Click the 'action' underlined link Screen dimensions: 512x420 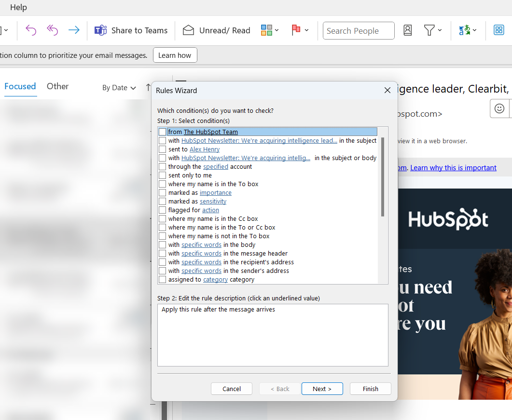click(210, 210)
